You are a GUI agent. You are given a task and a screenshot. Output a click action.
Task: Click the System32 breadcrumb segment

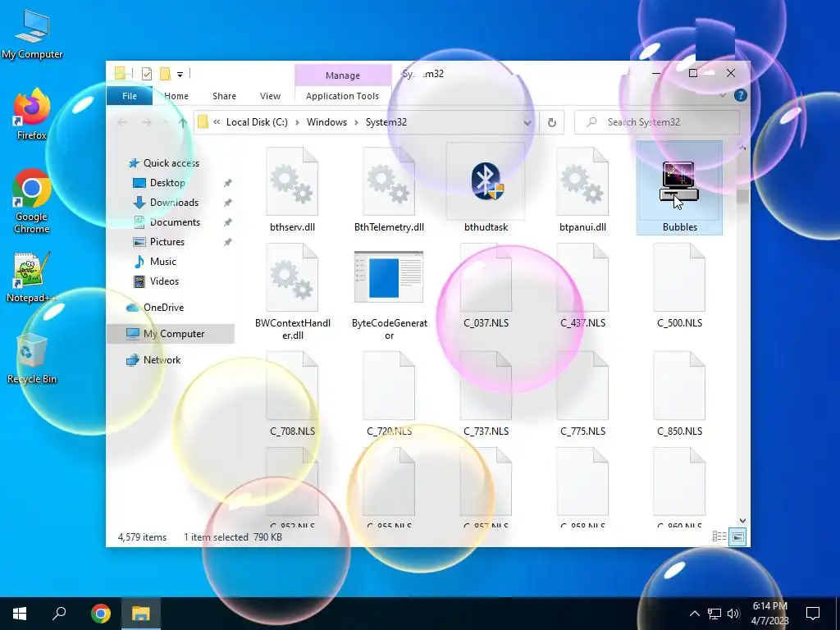pyautogui.click(x=386, y=123)
